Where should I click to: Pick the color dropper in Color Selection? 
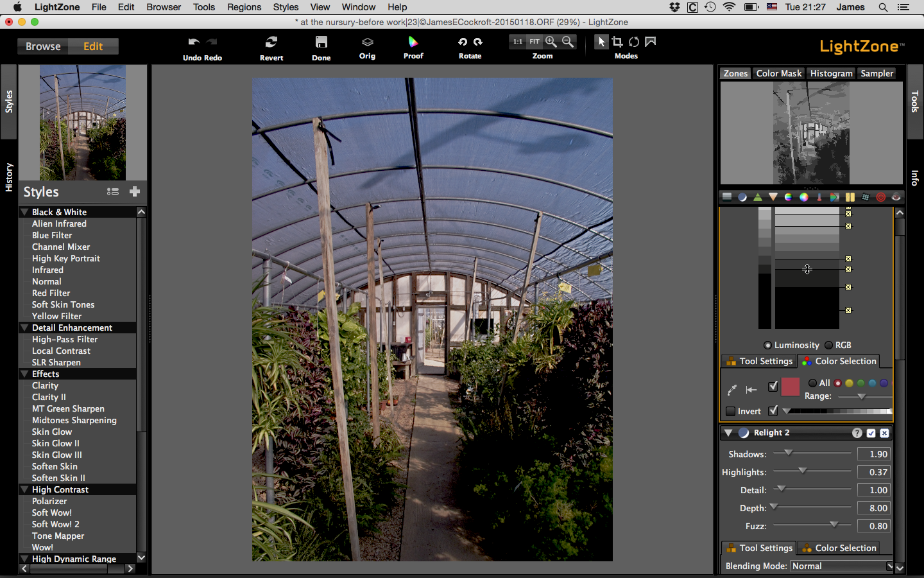tap(732, 389)
